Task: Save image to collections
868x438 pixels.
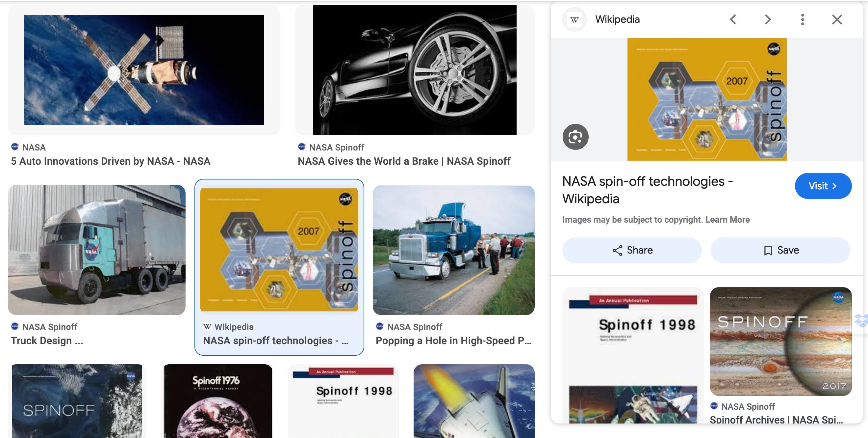Action: click(x=780, y=250)
